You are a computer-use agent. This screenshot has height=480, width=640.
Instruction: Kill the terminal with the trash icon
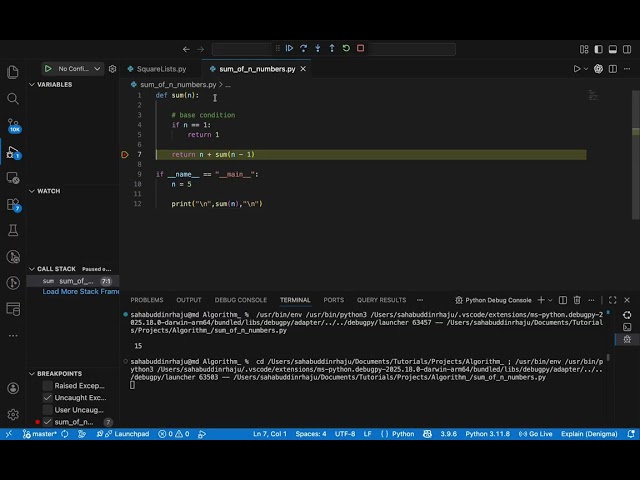point(577,300)
